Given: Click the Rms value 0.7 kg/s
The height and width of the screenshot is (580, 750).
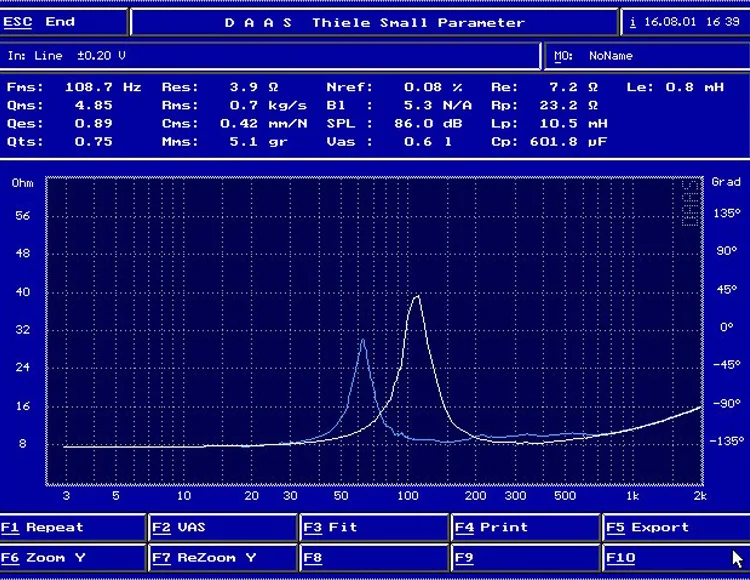Looking at the screenshot, I should [x=268, y=105].
